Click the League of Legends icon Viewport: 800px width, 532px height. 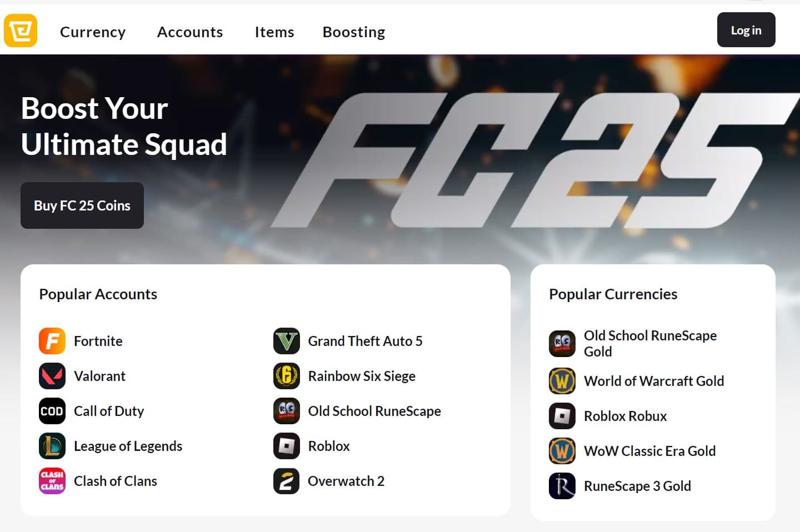52,446
